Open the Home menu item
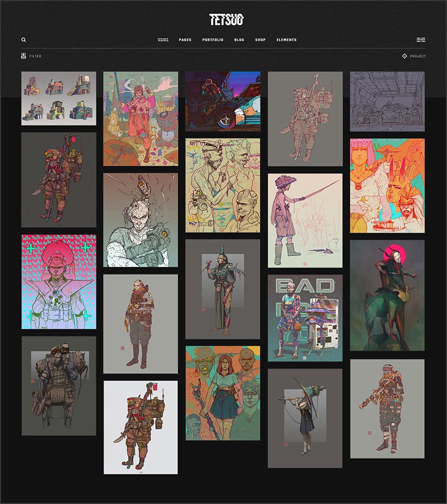The image size is (447, 504). coord(163,40)
